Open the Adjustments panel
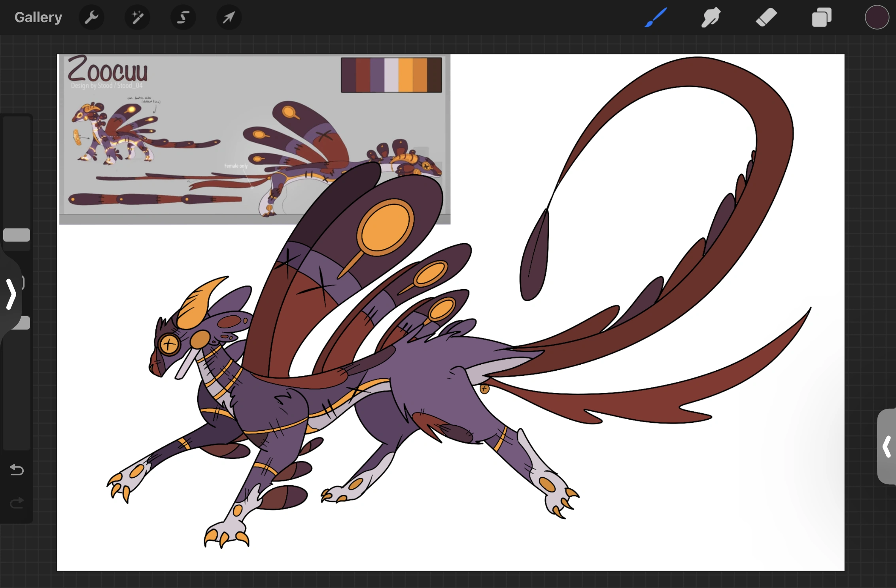This screenshot has height=588, width=896. pyautogui.click(x=137, y=17)
